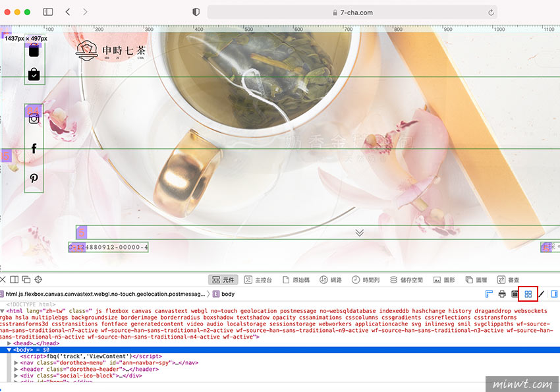
Task: Open the 主控台 tab
Action: pos(258,280)
